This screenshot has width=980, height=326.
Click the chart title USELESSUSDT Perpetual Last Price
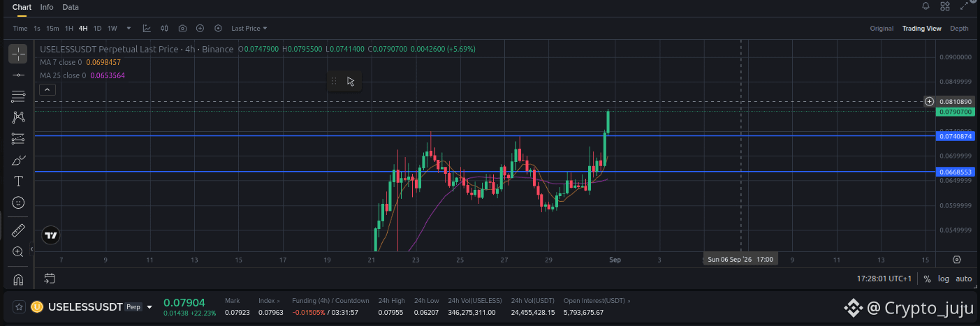(x=109, y=50)
